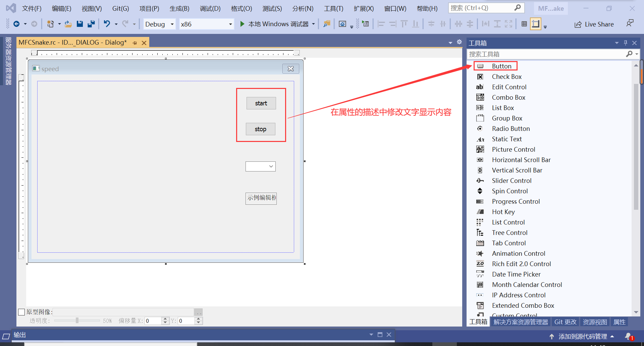644x346 pixels.
Task: Select the Tab Control tool
Action: [509, 243]
